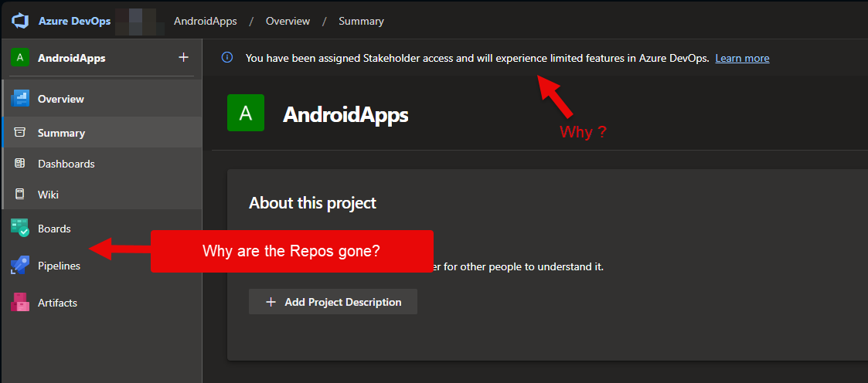Screen dimensions: 868x383
Task: Click green AndroidApps avatar in sidebar header
Action: click(20, 57)
